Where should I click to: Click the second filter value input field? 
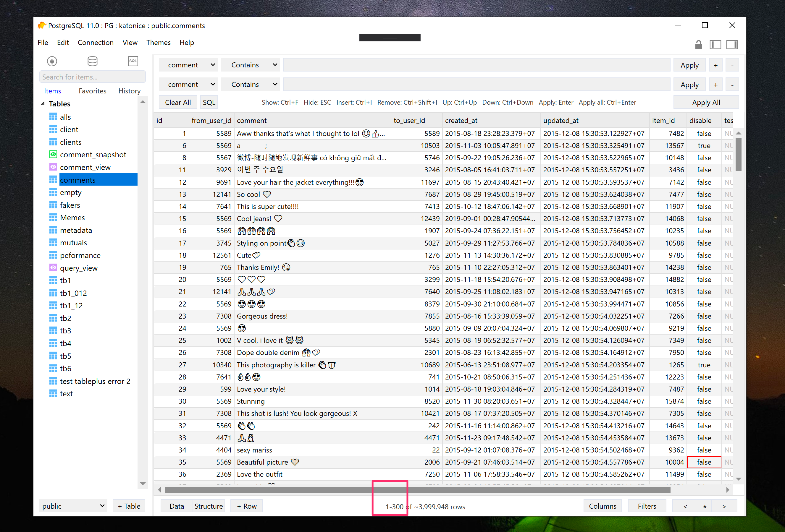[x=476, y=85]
